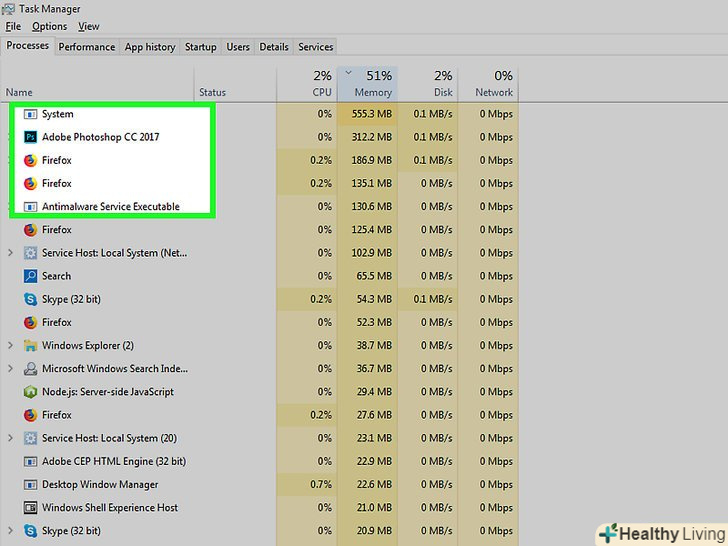Expand Service Host: Local System (20) group
This screenshot has width=728, height=546.
tap(10, 438)
